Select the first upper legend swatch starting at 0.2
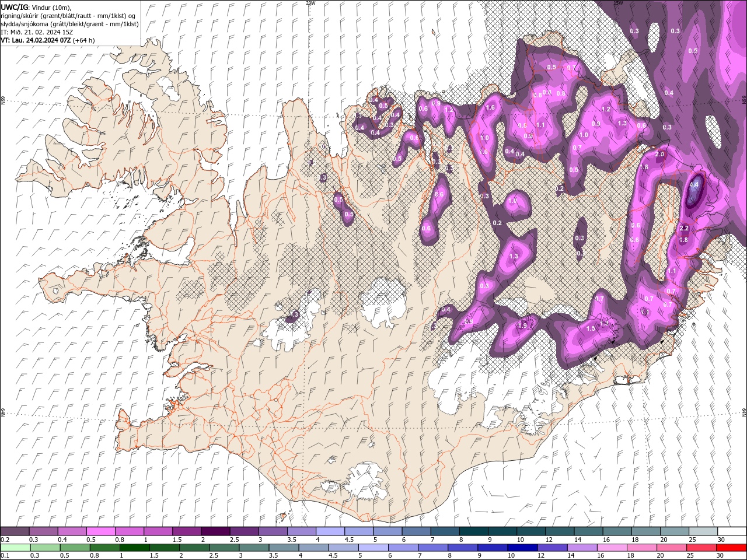747x560 pixels. (15, 531)
